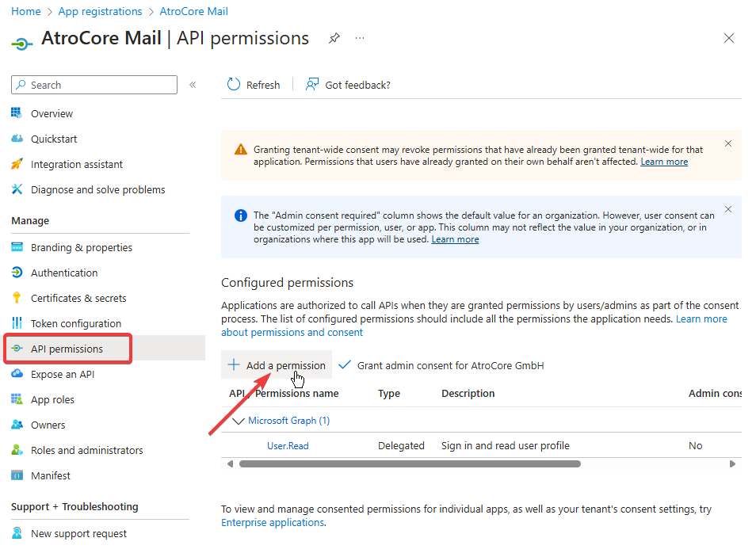Open the Token configuration page
The width and height of the screenshot is (756, 553).
[76, 322]
